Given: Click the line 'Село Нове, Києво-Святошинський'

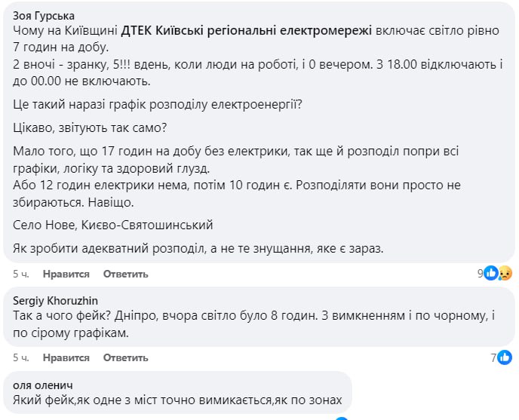Looking at the screenshot, I should click(113, 225).
